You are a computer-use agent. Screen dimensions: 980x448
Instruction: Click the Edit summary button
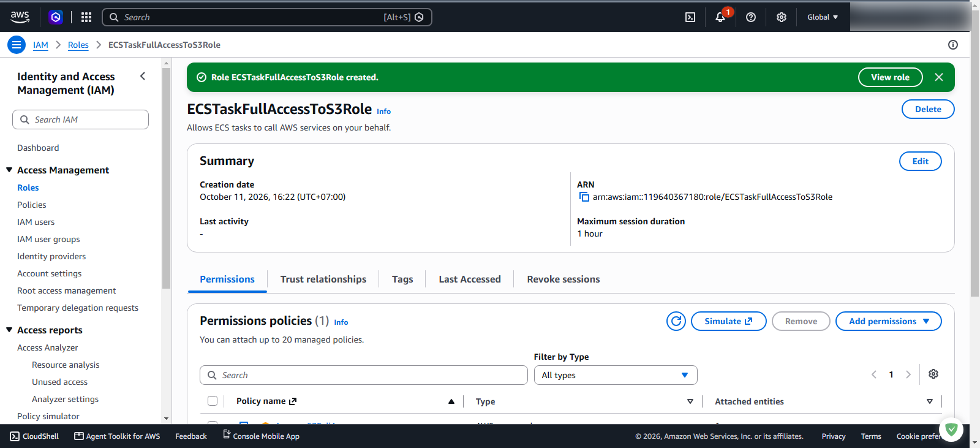coord(921,161)
